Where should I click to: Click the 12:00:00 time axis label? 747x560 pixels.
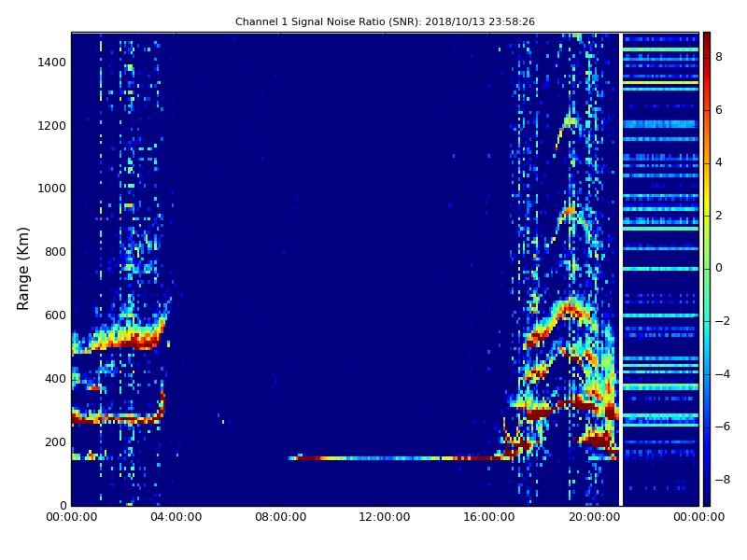click(385, 517)
